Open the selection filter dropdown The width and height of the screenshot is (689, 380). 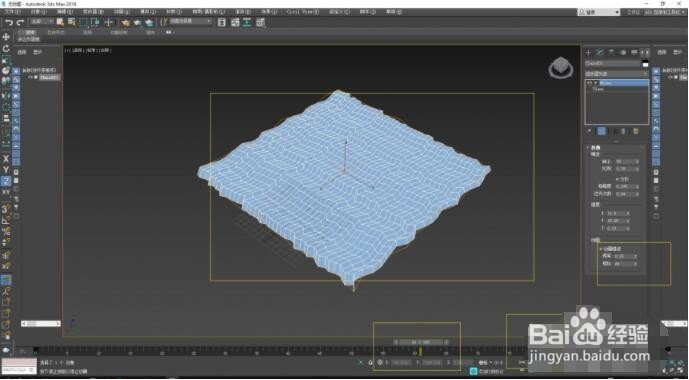(43, 21)
